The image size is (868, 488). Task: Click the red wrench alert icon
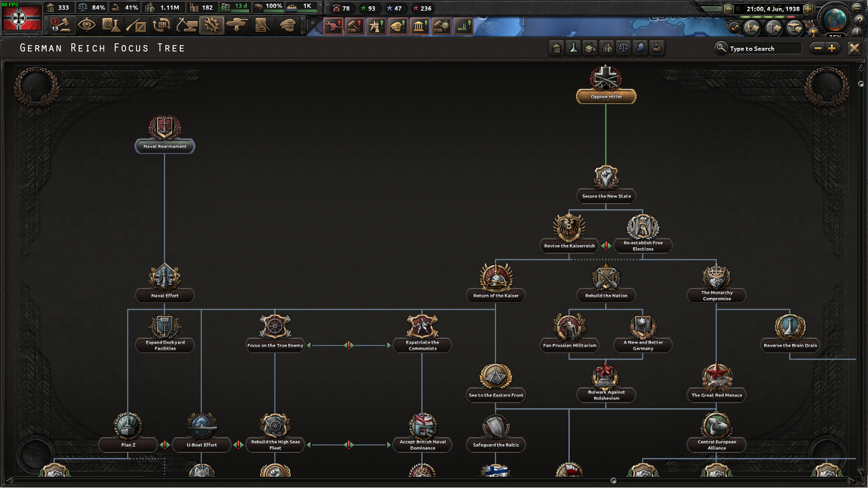tap(333, 26)
